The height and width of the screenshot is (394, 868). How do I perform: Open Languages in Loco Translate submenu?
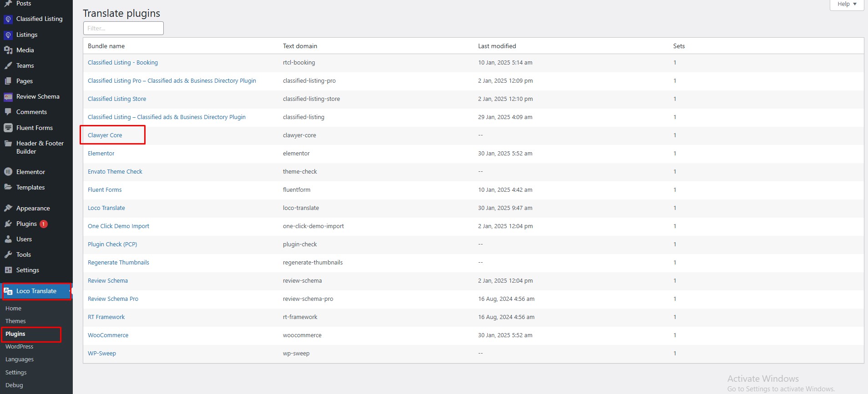20,359
